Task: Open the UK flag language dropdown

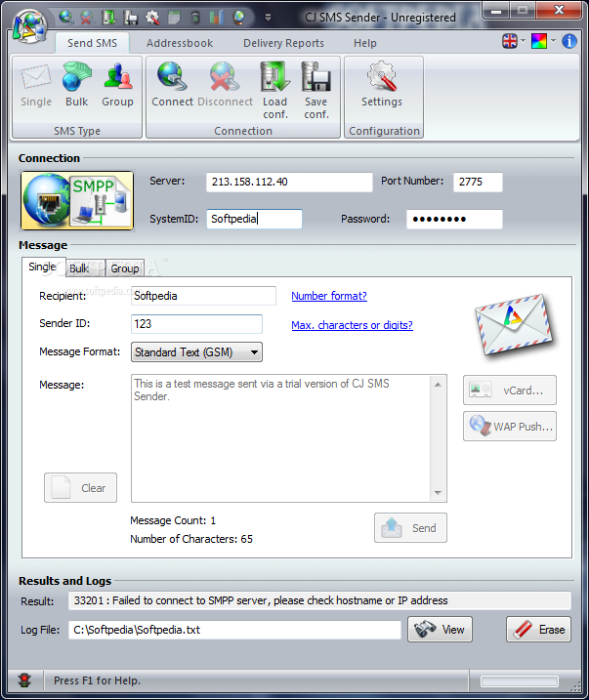Action: click(514, 41)
